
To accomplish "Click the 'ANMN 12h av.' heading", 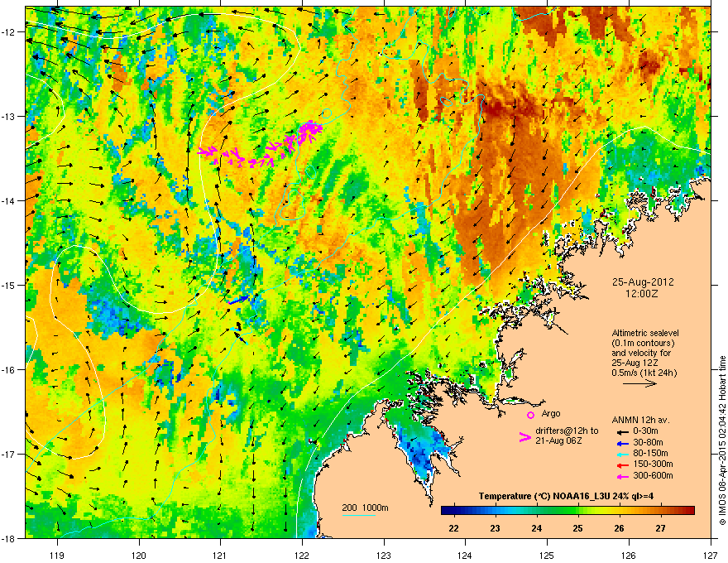I will 640,420.
